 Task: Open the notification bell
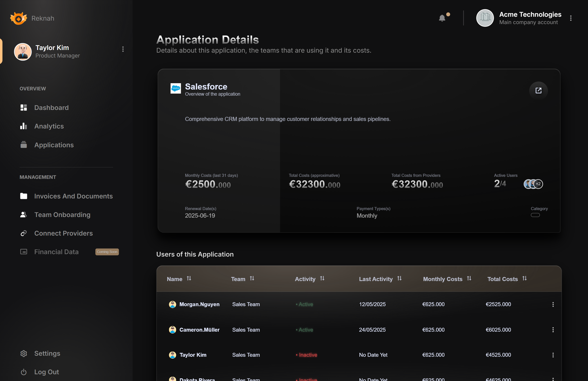pyautogui.click(x=442, y=18)
